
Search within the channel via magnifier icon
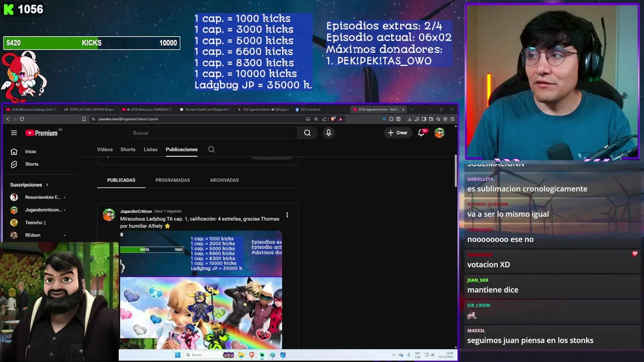click(x=211, y=149)
